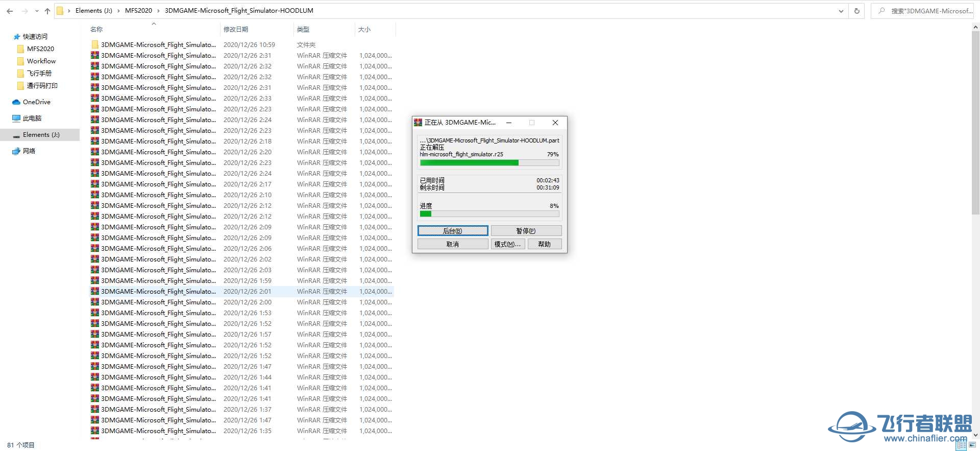980x451 pixels.
Task: Expand the address bar history dropdown
Action: point(841,11)
